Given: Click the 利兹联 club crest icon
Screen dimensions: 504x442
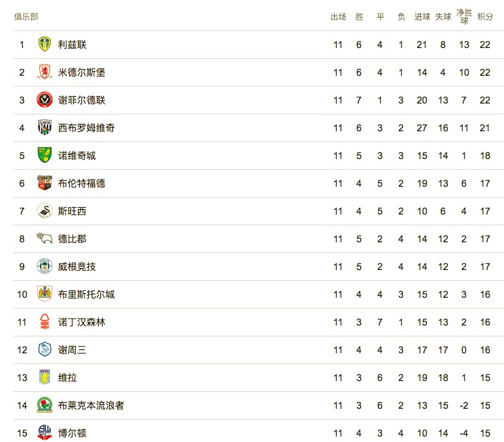Looking at the screenshot, I should [x=45, y=45].
